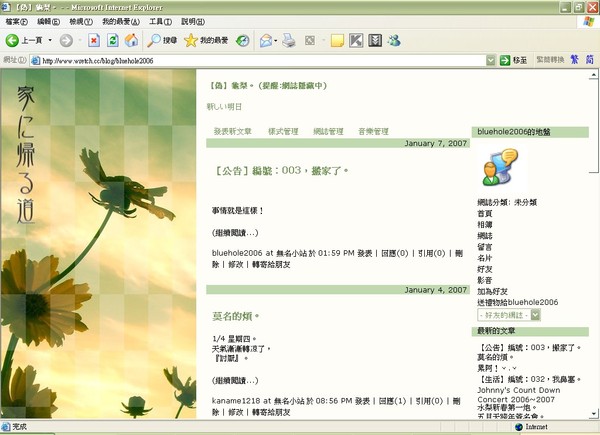Click 送禮物給bluehole2006 link
The width and height of the screenshot is (600, 435).
[x=517, y=302]
